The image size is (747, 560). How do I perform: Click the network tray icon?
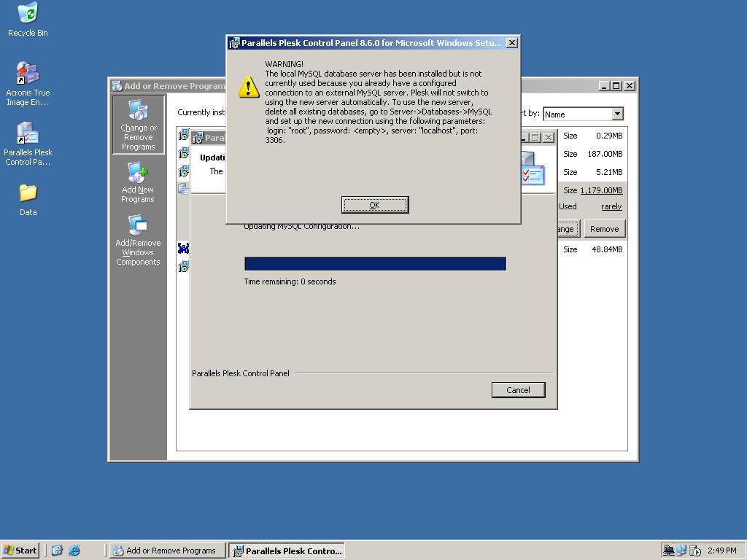682,551
